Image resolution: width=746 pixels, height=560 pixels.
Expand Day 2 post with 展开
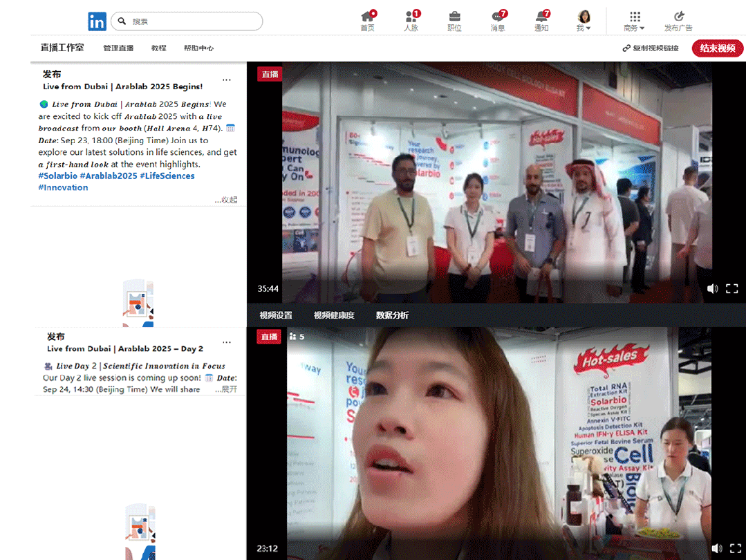226,389
